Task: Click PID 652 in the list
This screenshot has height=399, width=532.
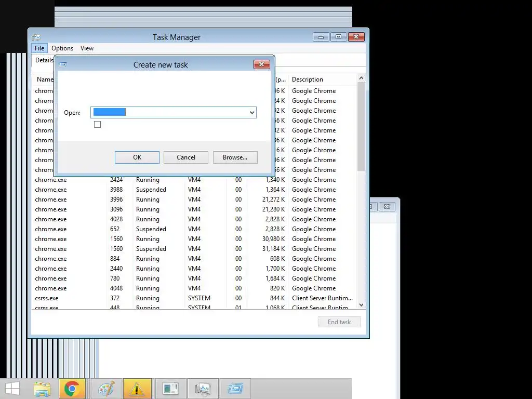Action: 115,229
